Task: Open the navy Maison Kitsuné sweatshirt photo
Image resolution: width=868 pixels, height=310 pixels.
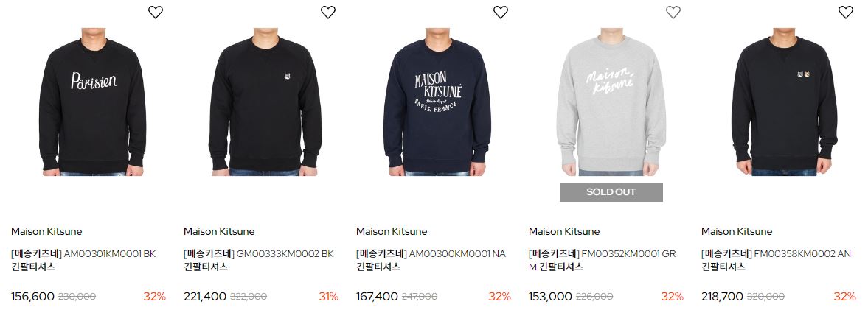Action: tap(437, 102)
